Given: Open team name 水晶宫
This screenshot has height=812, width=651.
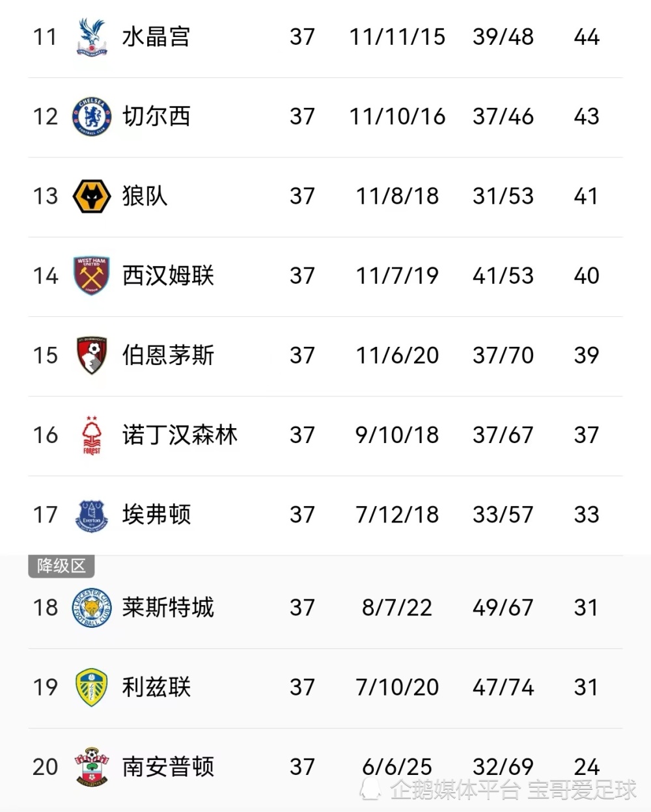Looking at the screenshot, I should point(156,36).
